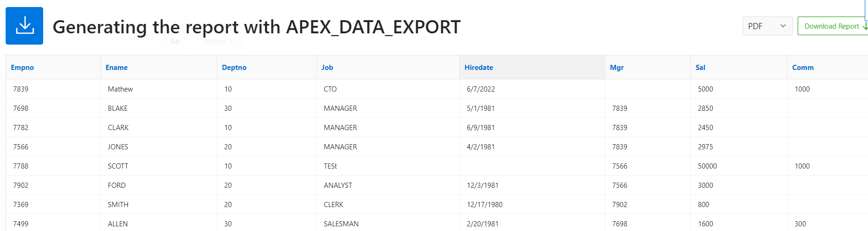Viewport: 868px width, 231px height.
Task: Select the Mathew name cell
Action: (x=120, y=89)
